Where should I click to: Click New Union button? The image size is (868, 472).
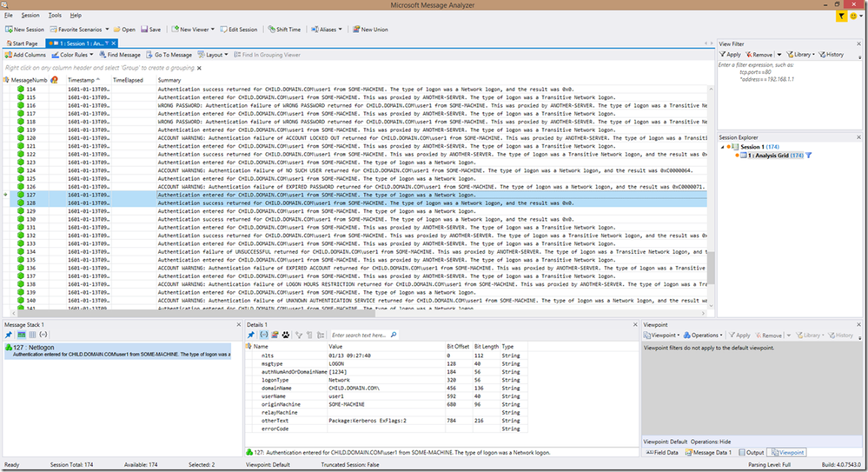tap(370, 30)
